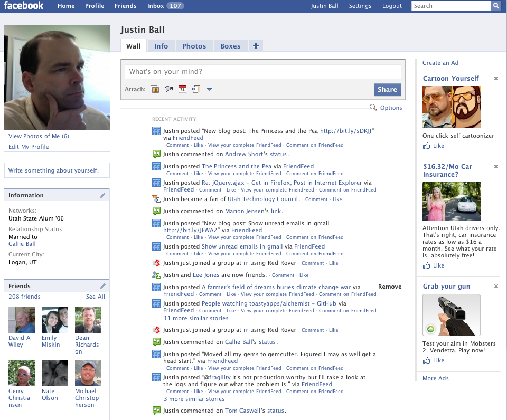Attach an event using the calendar icon
The image size is (507, 420).
point(182,89)
